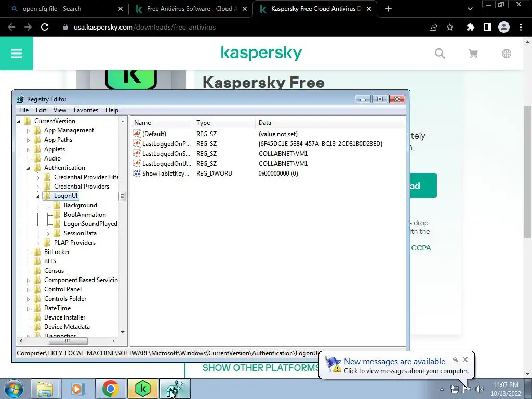Click the address bar URL
Viewport: 532px width, 399px height.
pyautogui.click(x=144, y=27)
